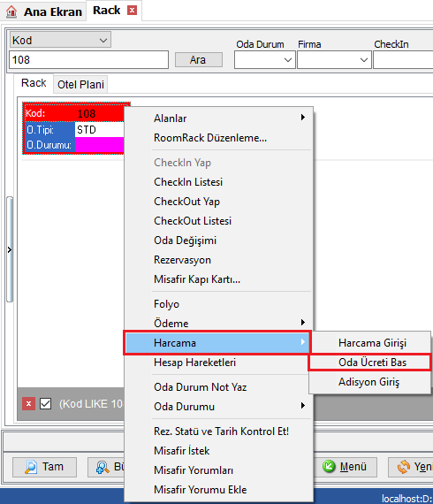Switch to the Otel Plani tab
The image size is (433, 504).
tap(80, 85)
